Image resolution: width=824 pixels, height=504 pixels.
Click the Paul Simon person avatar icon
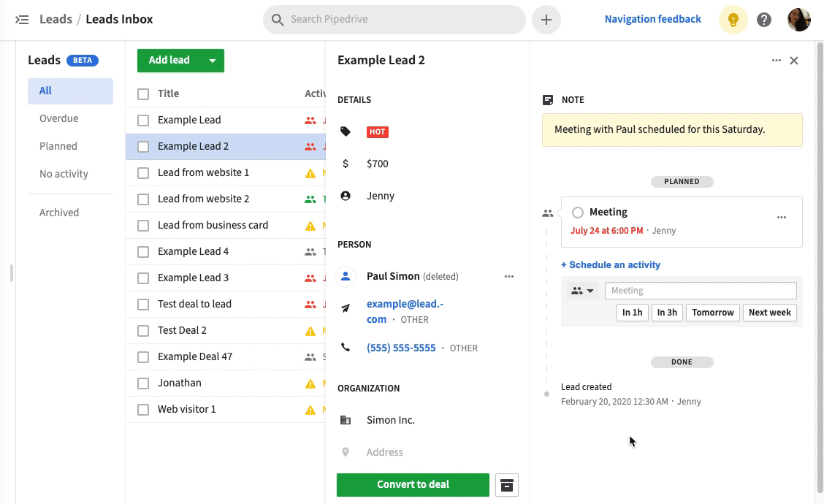point(346,276)
